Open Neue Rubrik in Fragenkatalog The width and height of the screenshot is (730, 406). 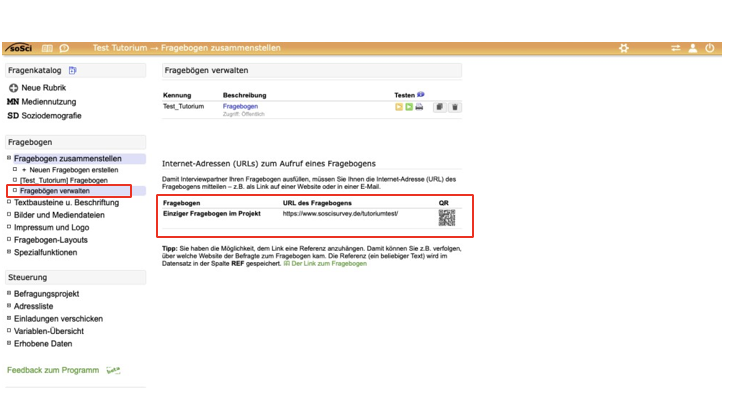tap(43, 88)
